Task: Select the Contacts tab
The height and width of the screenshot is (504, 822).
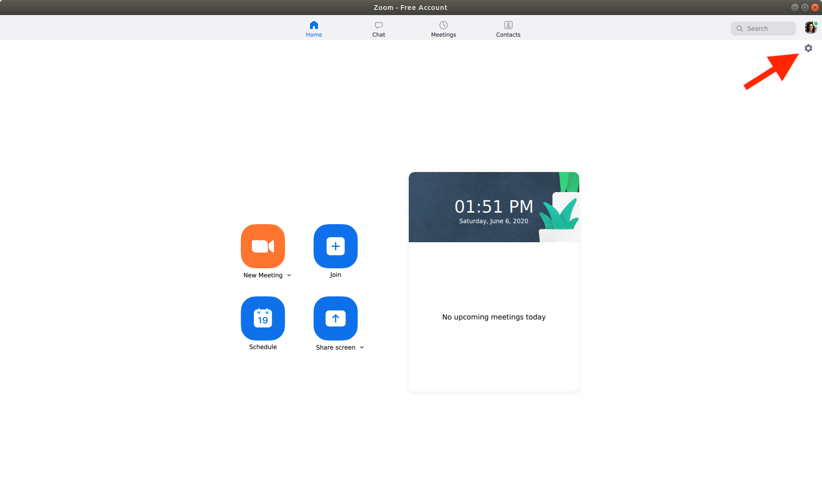Action: [x=508, y=29]
